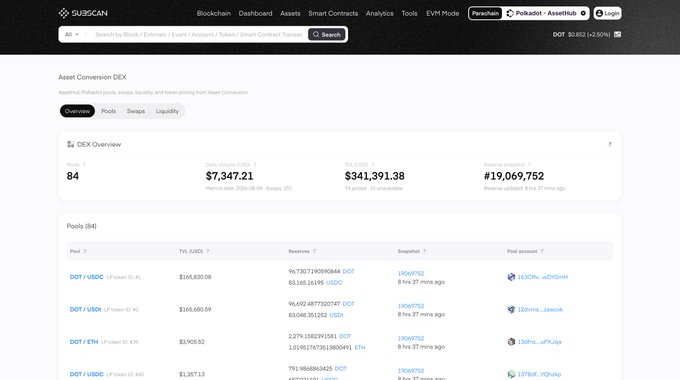The height and width of the screenshot is (380, 680).
Task: Open pool account 163CRv...wDYSmH
Action: pos(543,277)
